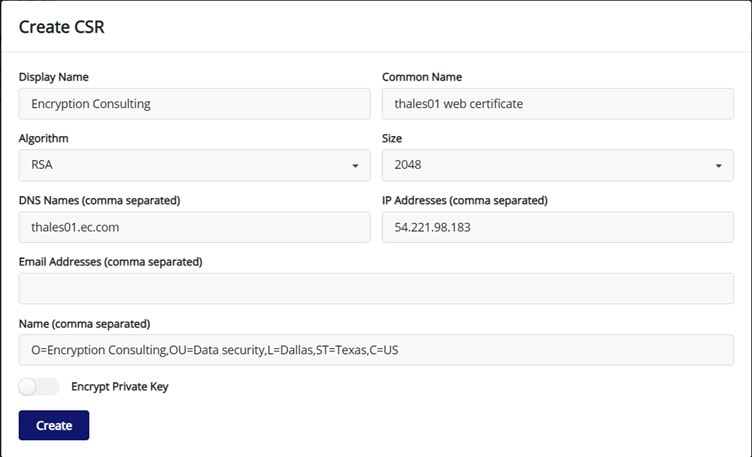
Task: Click the DNS Names (comma separated) label
Action: tap(99, 200)
